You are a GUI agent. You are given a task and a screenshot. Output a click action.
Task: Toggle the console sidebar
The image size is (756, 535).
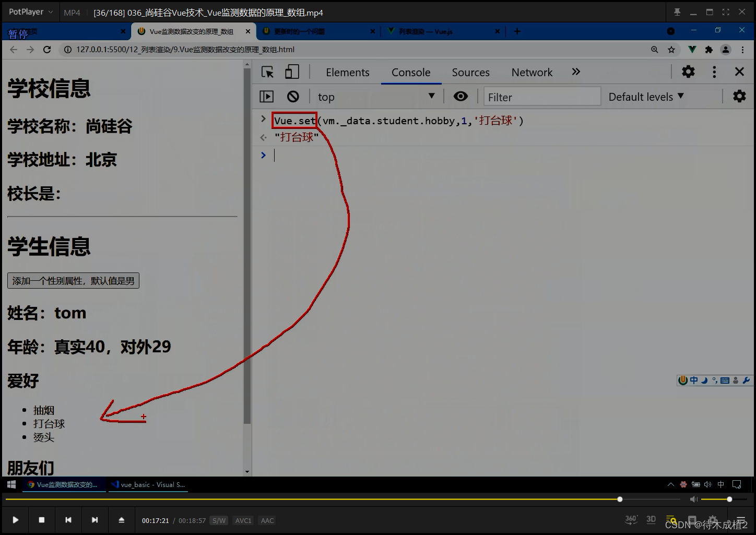[267, 97]
